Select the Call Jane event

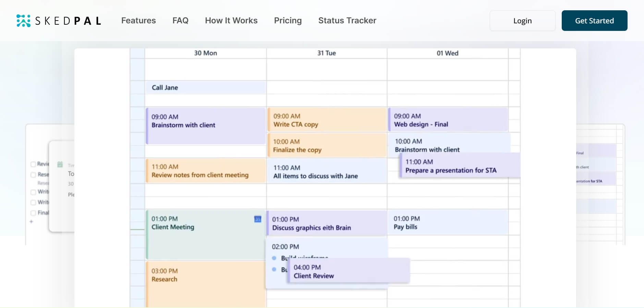(x=206, y=87)
